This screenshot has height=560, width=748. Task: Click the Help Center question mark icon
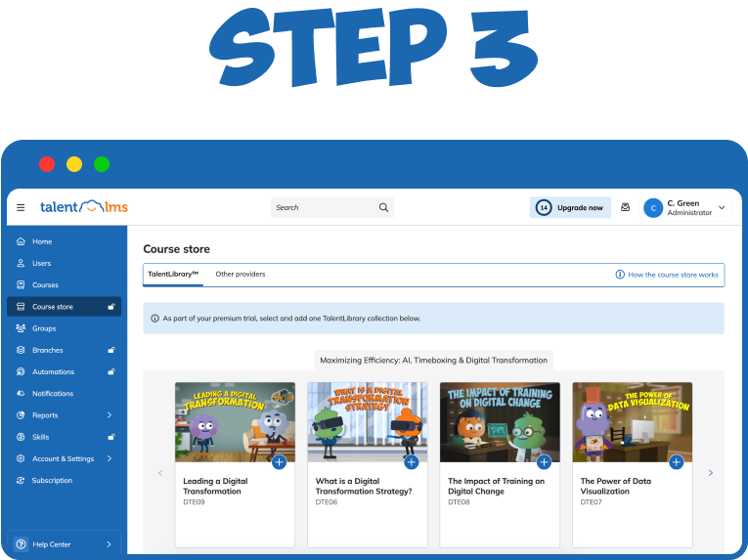pyautogui.click(x=21, y=544)
